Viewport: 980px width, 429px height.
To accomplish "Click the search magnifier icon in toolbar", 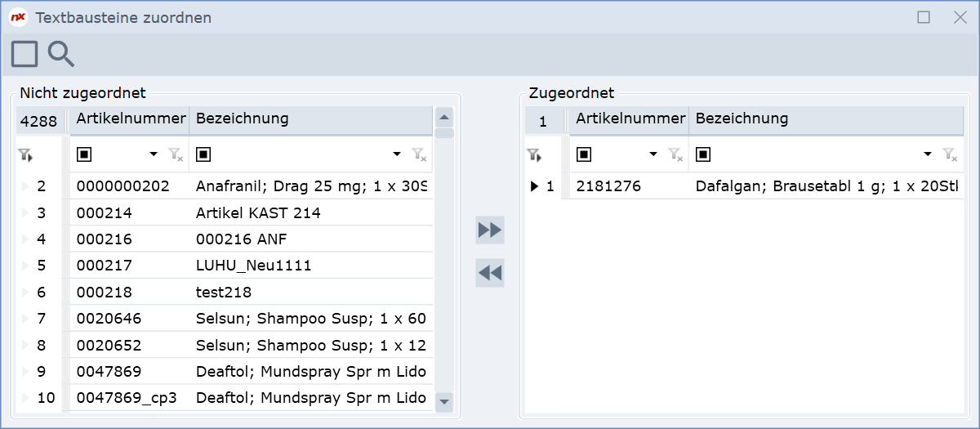I will click(x=61, y=54).
